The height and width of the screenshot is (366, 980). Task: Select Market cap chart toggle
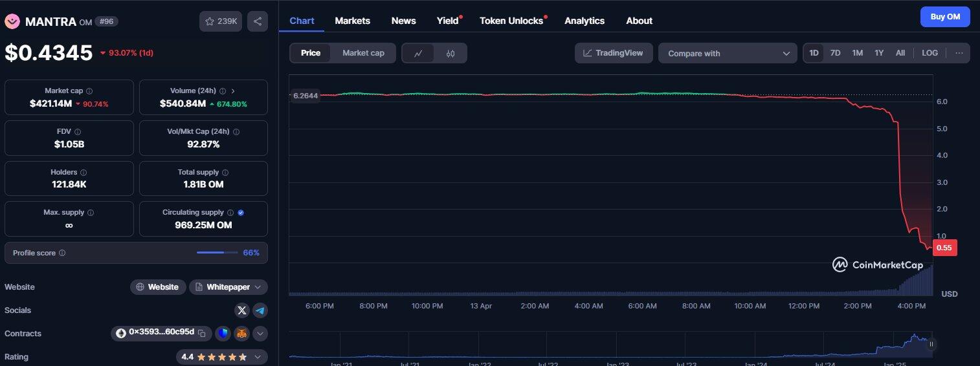363,53
